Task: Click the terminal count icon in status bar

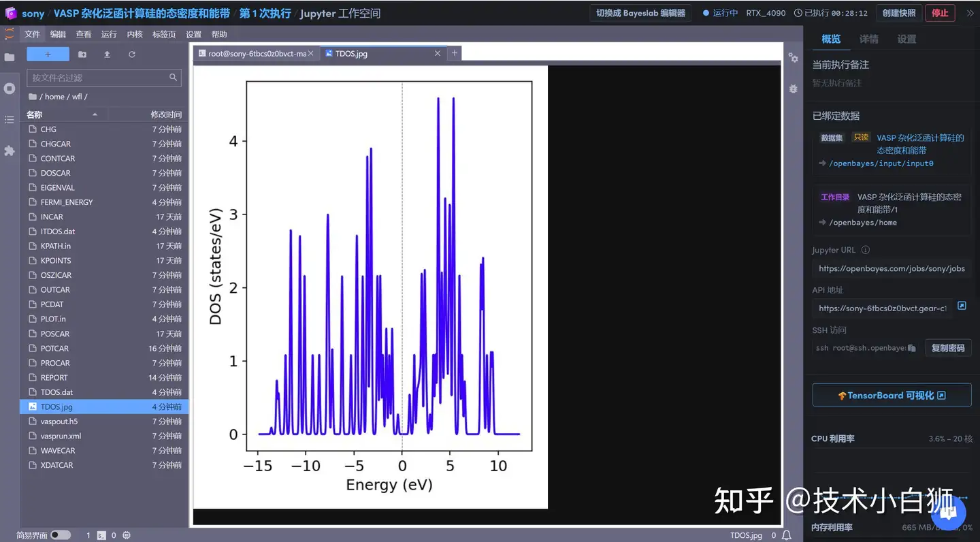Action: point(101,536)
